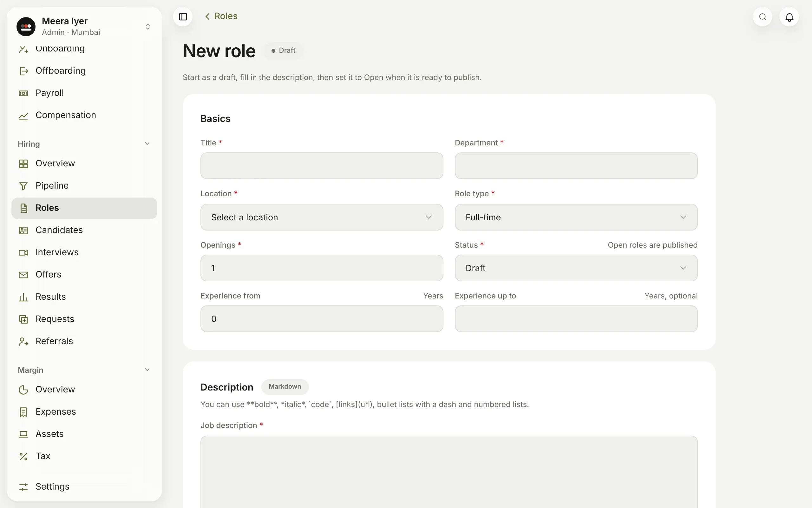
Task: Click the Offers envelope icon
Action: click(x=23, y=275)
